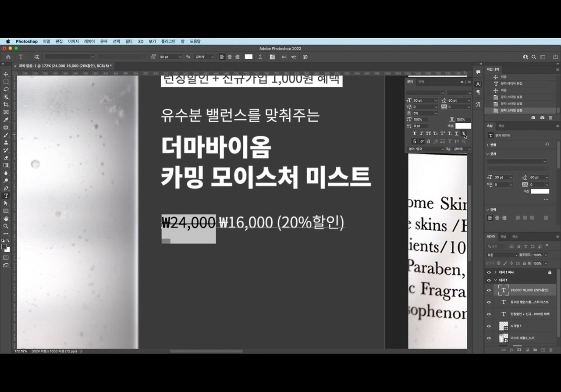Select the '문자 레이어 편집' history state
The image size is (561, 392).
pos(511,83)
